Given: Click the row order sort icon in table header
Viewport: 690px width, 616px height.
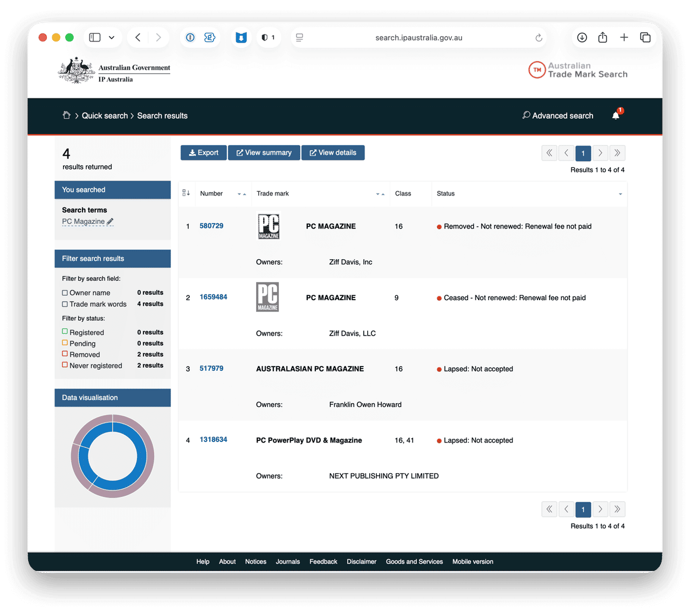Looking at the screenshot, I should [x=186, y=193].
